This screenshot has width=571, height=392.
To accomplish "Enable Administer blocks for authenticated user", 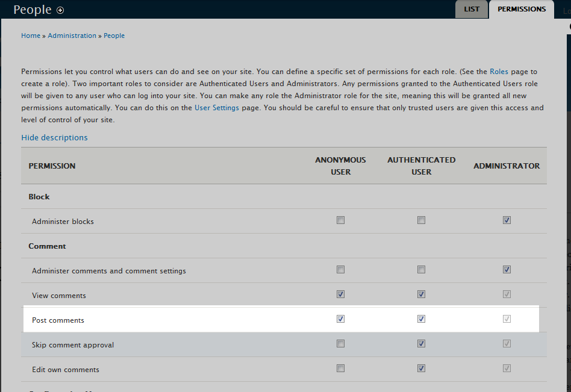I will pos(421,220).
